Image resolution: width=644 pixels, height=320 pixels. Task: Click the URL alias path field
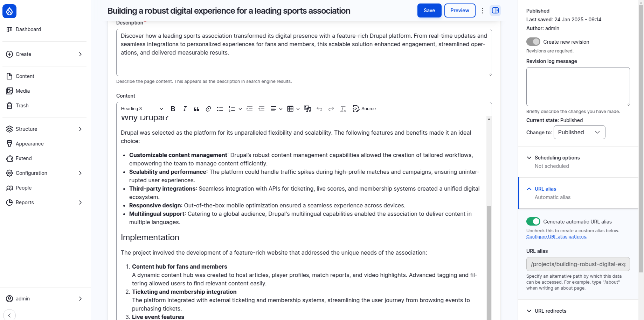(x=578, y=264)
